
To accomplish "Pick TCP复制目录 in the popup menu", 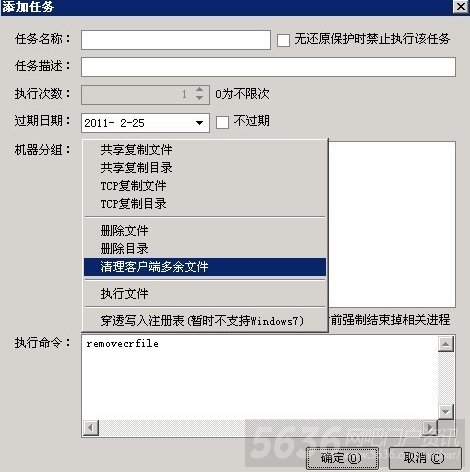I will pyautogui.click(x=205, y=204).
